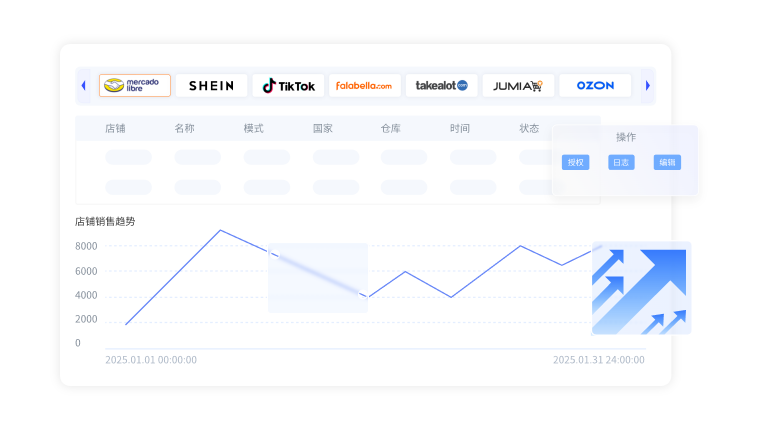Click the 2000 axis label
Screen dimensions: 760x430
point(86,319)
